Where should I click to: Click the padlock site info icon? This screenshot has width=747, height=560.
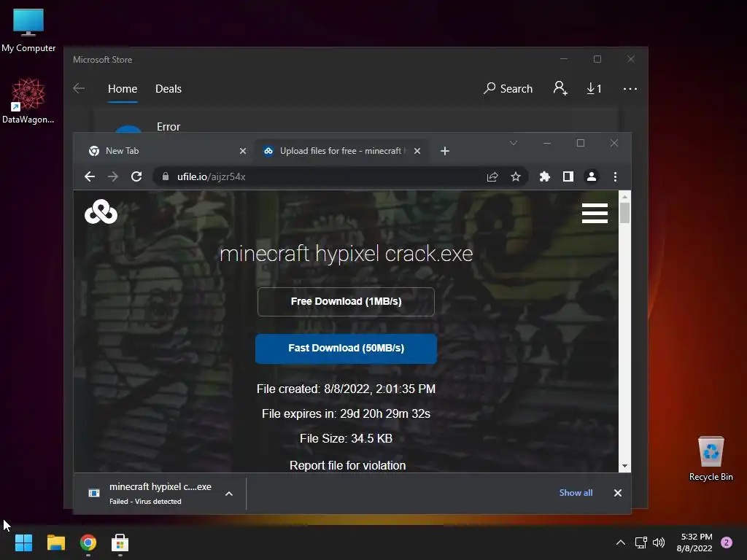(x=166, y=176)
